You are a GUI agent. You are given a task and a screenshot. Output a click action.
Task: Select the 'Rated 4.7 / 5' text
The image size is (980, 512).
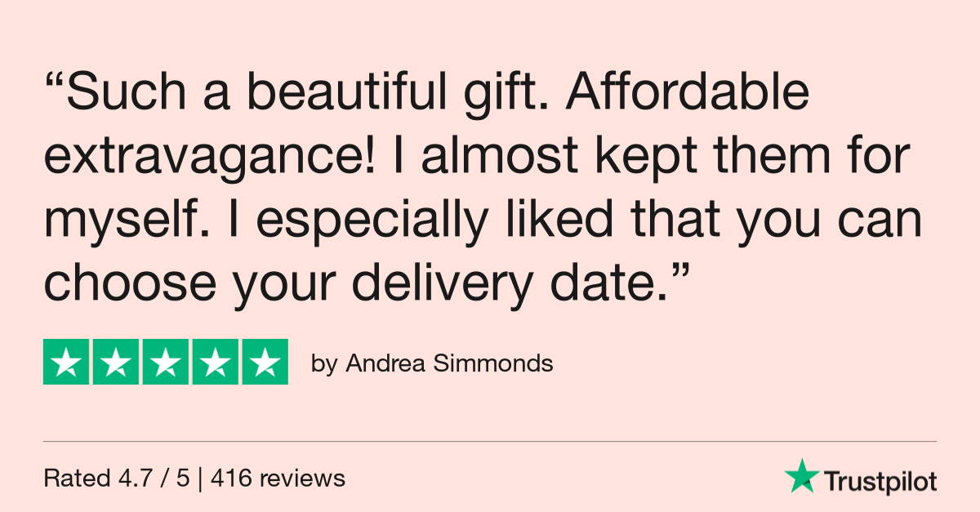pos(117,479)
